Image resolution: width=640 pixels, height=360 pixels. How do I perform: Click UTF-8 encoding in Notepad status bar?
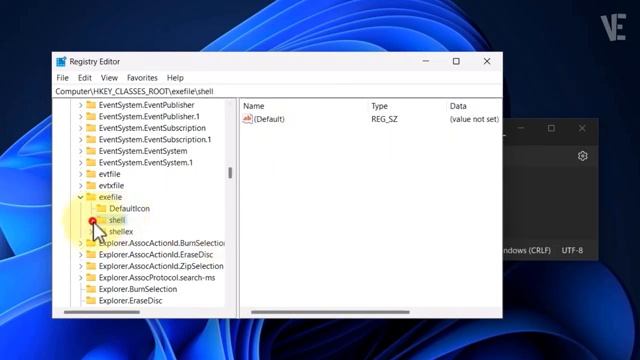tap(572, 250)
